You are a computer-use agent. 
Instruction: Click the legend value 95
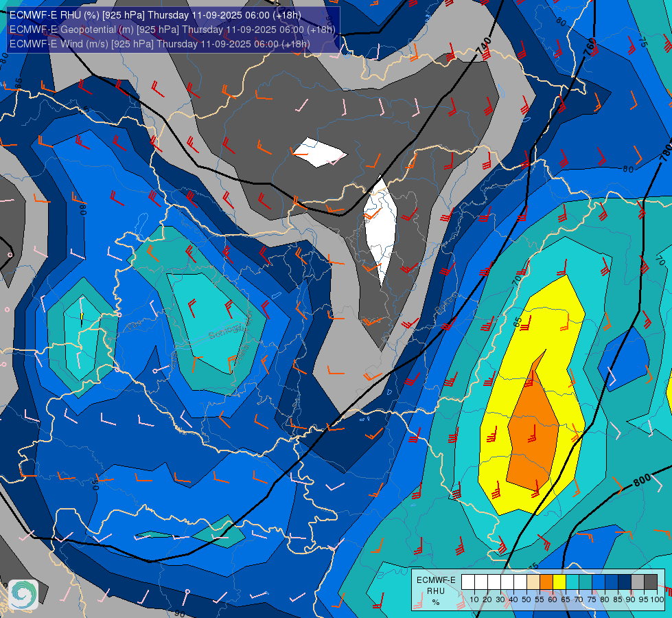pos(644,599)
